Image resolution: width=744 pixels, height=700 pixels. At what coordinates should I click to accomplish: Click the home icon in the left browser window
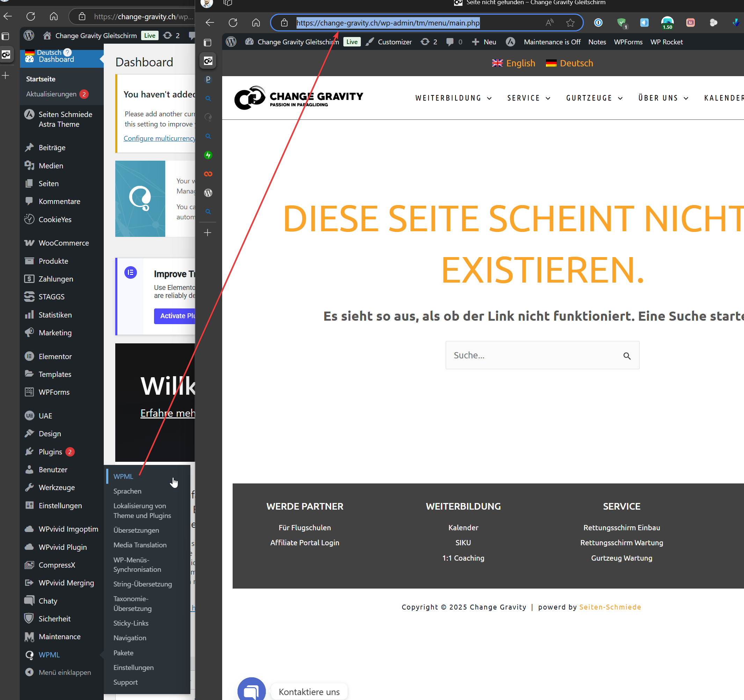pyautogui.click(x=54, y=16)
